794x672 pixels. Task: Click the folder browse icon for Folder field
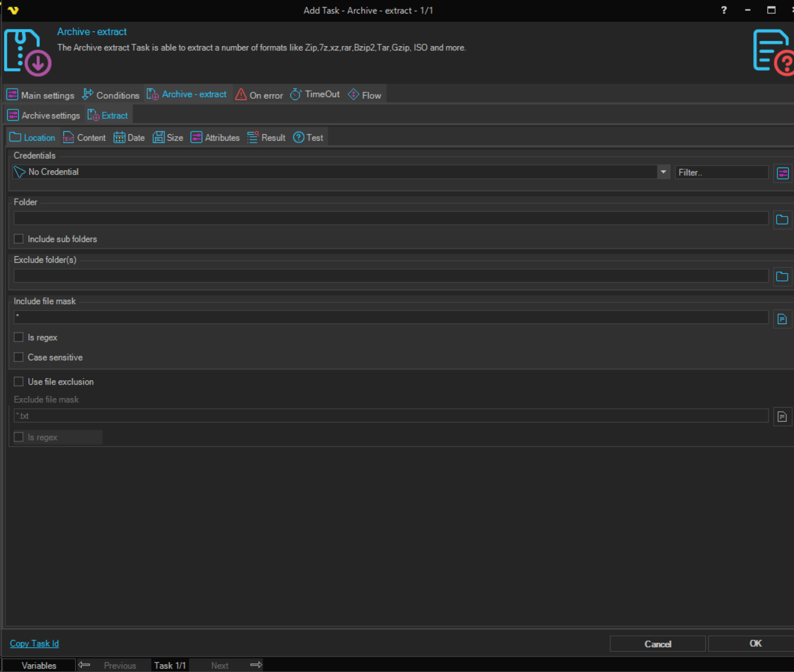pos(782,219)
